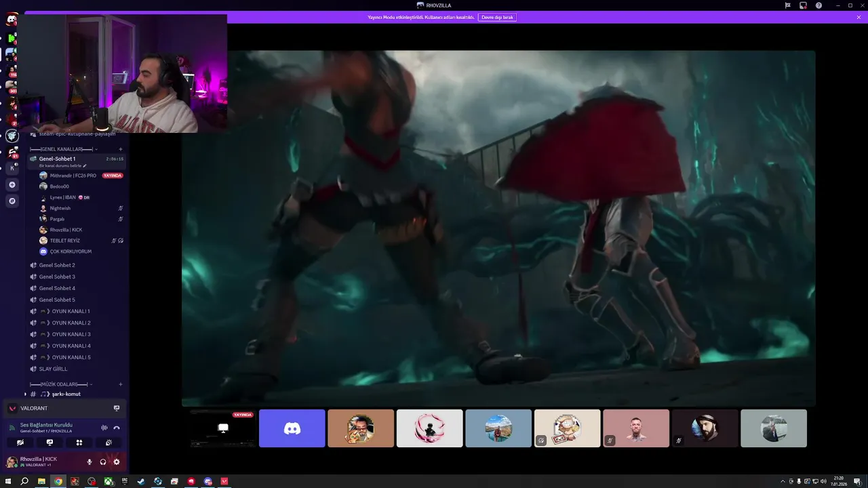Add a server with the plus icon
The height and width of the screenshot is (488, 868).
tap(12, 184)
